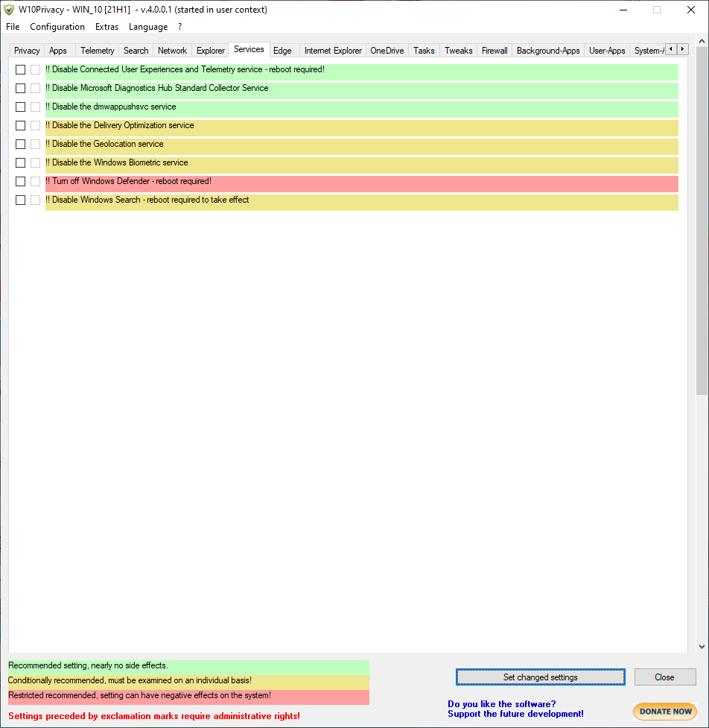Click the scrollbar up arrow
This screenshot has width=709, height=728.
click(x=702, y=41)
